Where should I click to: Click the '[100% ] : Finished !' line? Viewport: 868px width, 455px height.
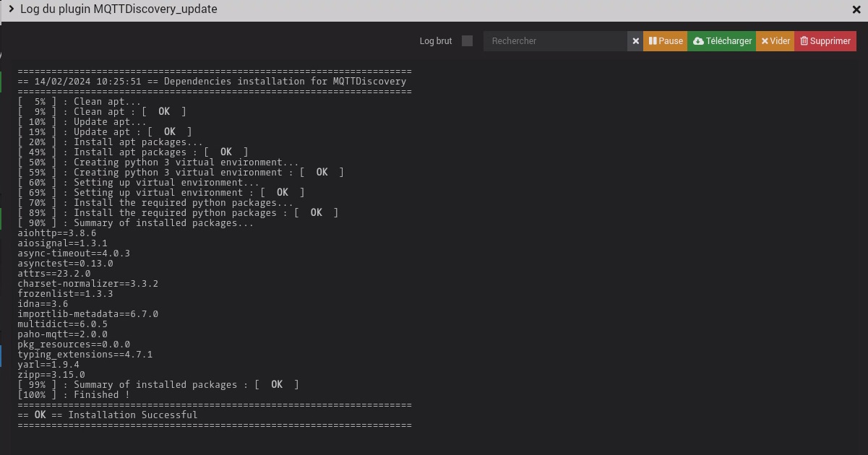click(x=74, y=395)
